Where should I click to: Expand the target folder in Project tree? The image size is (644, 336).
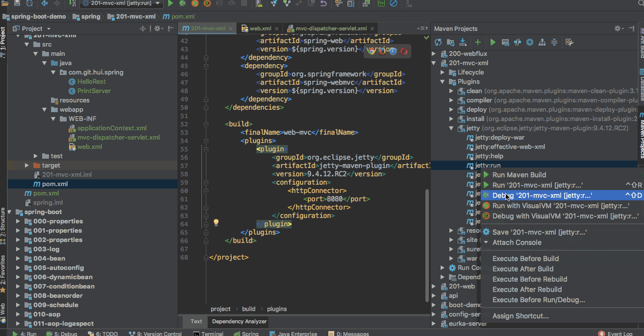click(x=27, y=166)
